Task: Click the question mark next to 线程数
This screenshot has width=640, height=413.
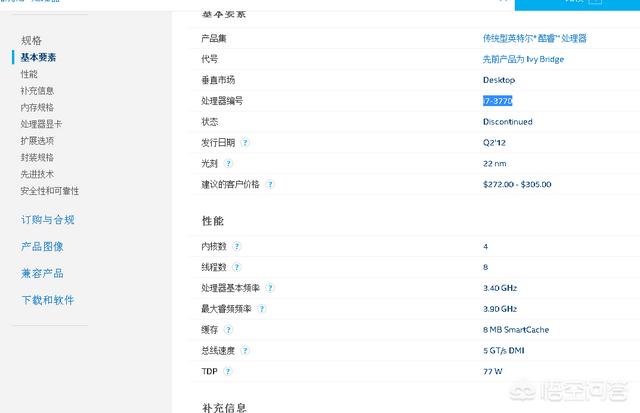Action: click(x=236, y=267)
